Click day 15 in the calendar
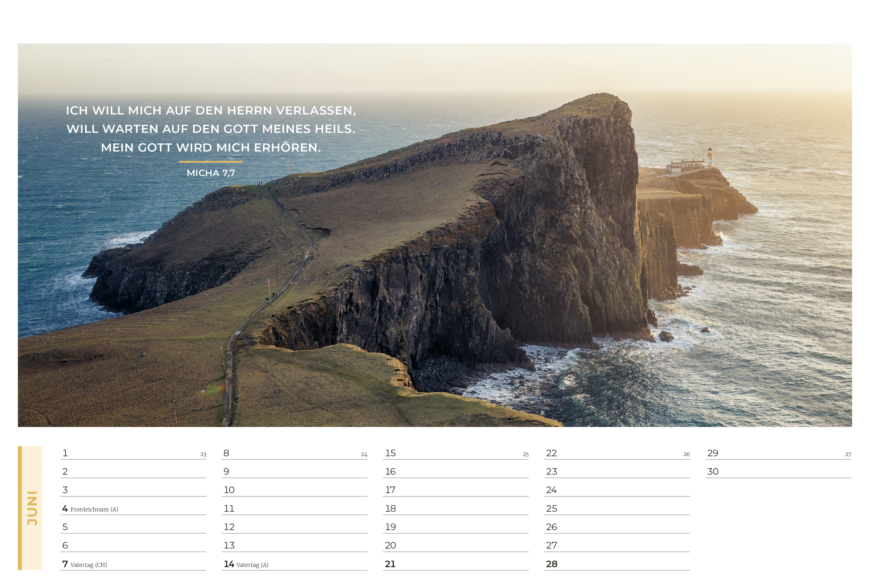 (x=391, y=453)
